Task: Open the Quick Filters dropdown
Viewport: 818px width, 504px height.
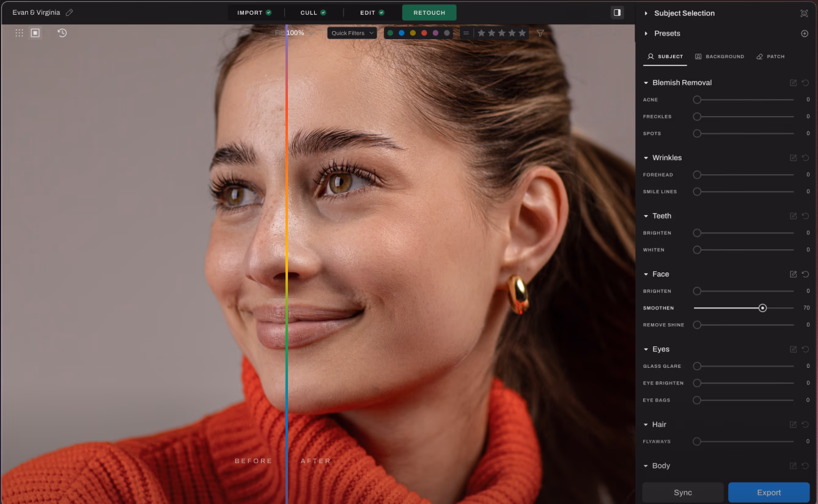Action: (x=352, y=33)
